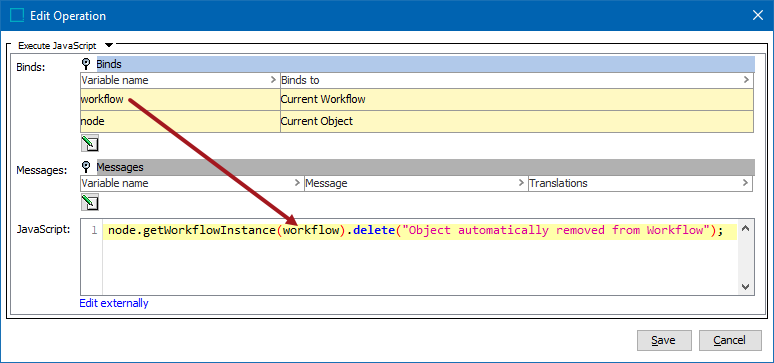Expand the Variable name column arrow in Binds
The image size is (774, 363).
[x=273, y=80]
